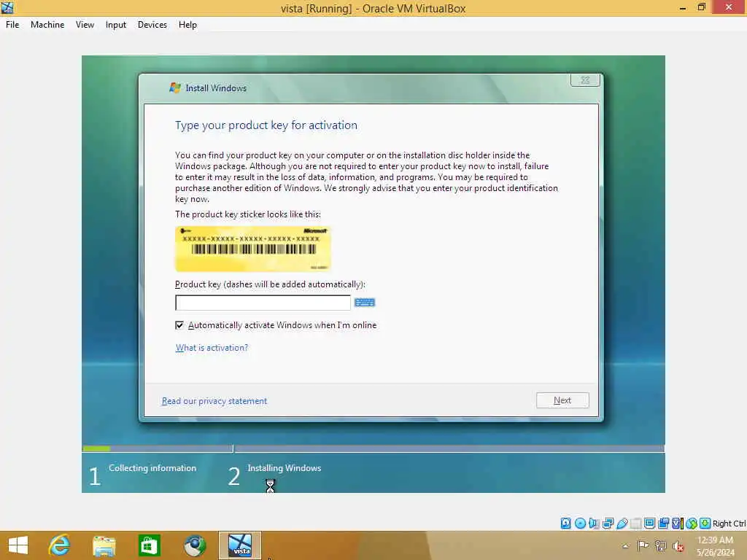This screenshot has height=560, width=747.
Task: Restore down the VirtualBox window
Action: (x=701, y=7)
